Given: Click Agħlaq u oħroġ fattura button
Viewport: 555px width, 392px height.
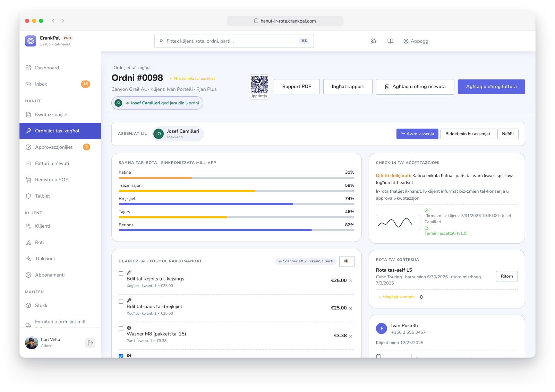Looking at the screenshot, I should 491,87.
